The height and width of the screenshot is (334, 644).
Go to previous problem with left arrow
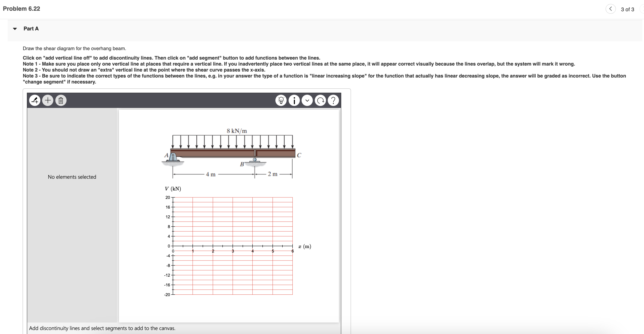coord(611,9)
